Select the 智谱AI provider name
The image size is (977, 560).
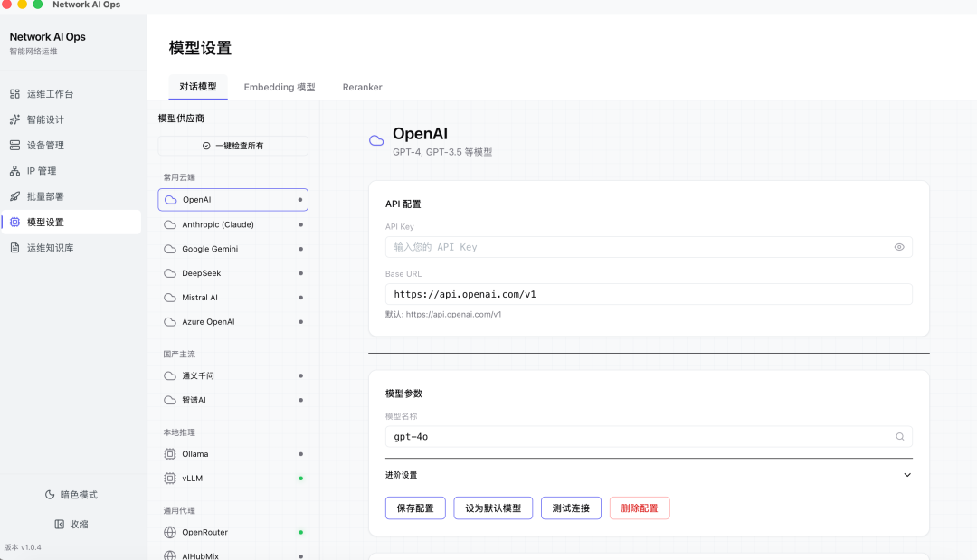click(x=194, y=400)
